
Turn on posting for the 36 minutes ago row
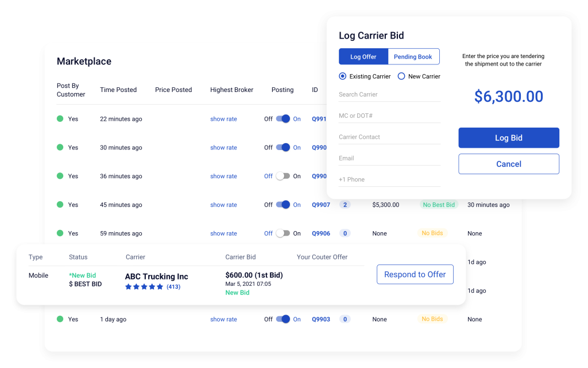click(x=283, y=177)
